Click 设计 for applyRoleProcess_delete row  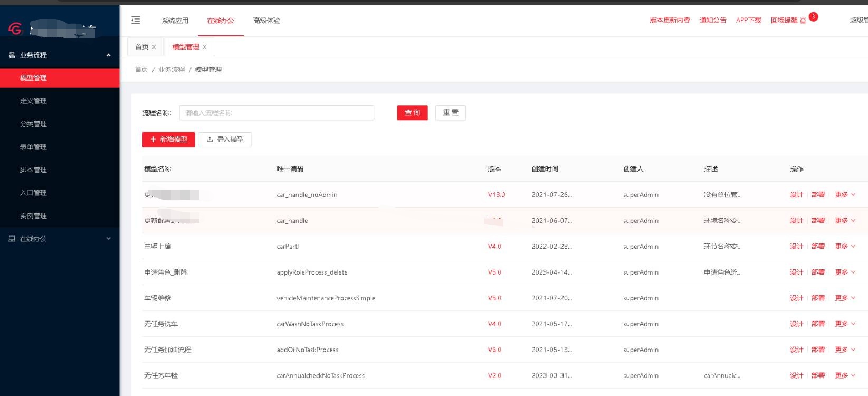click(796, 272)
